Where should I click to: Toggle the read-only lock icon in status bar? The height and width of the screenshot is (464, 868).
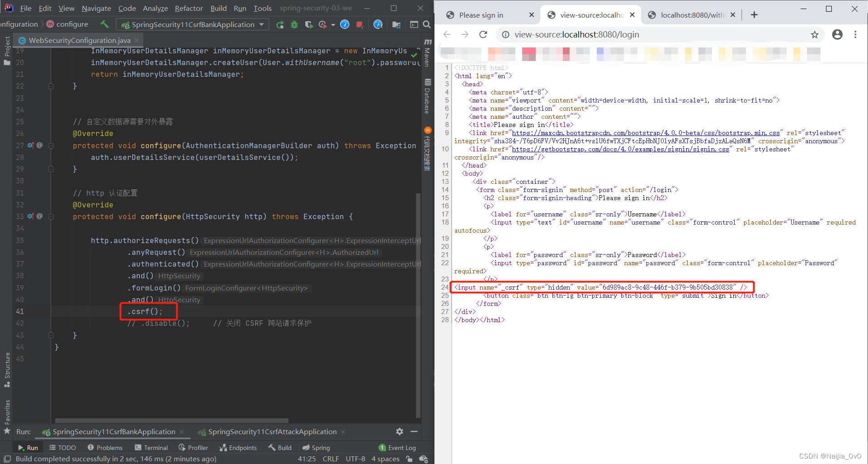point(409,459)
